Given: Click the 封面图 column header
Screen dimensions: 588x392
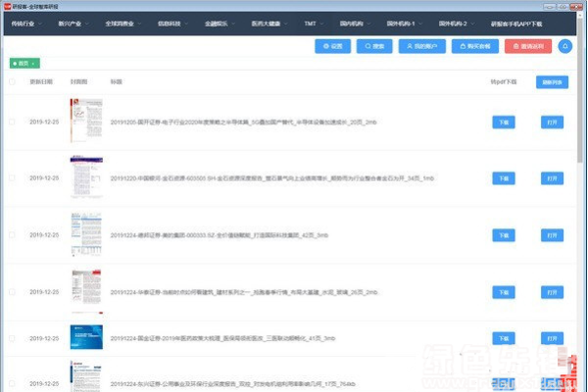Looking at the screenshot, I should click(x=78, y=81).
